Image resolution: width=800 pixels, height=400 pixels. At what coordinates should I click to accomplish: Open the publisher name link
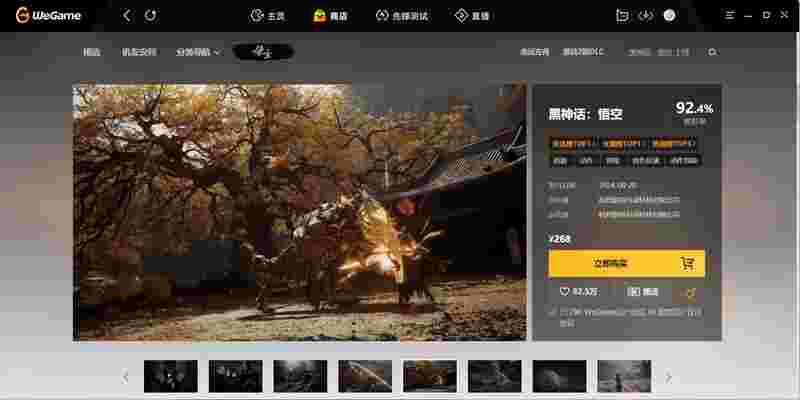tap(639, 214)
